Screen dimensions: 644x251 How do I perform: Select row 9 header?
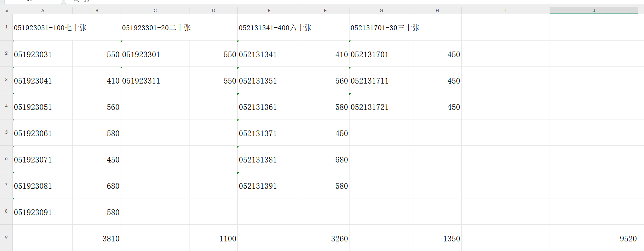(6, 237)
